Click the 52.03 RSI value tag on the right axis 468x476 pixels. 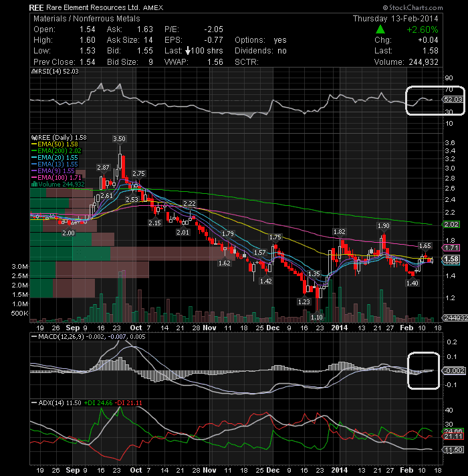(x=453, y=99)
